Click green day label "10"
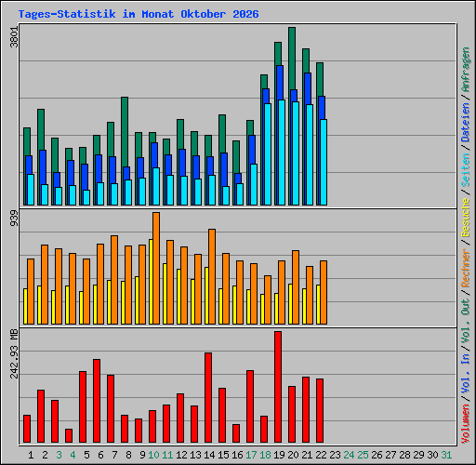 coord(153,455)
